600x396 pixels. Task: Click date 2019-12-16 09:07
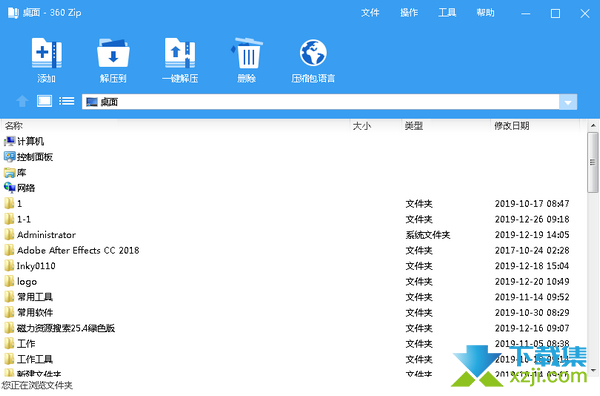(532, 328)
